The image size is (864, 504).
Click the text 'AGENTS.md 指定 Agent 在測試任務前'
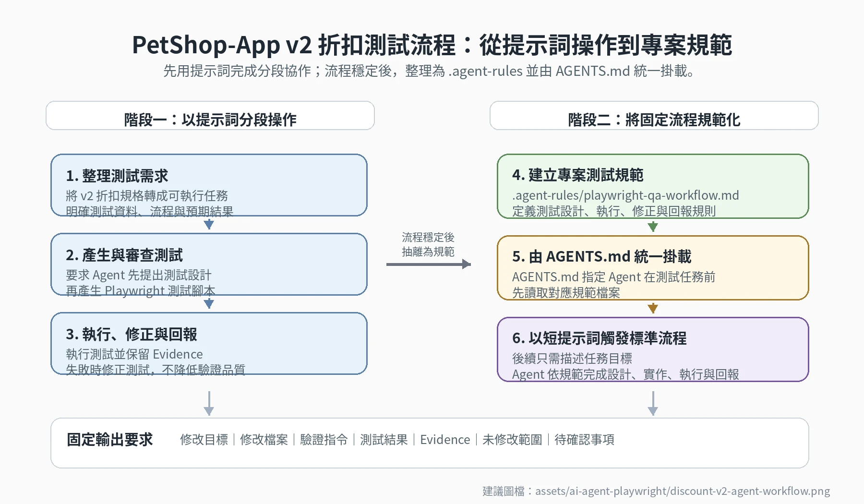tap(614, 276)
